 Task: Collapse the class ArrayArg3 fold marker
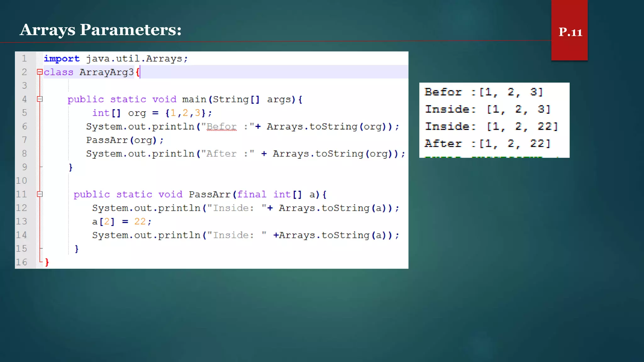point(40,72)
